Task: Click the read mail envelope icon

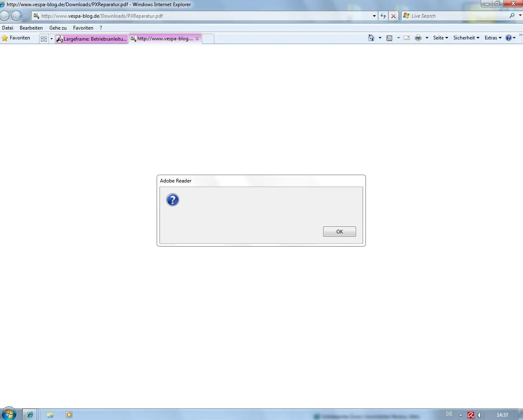Action: click(x=407, y=38)
